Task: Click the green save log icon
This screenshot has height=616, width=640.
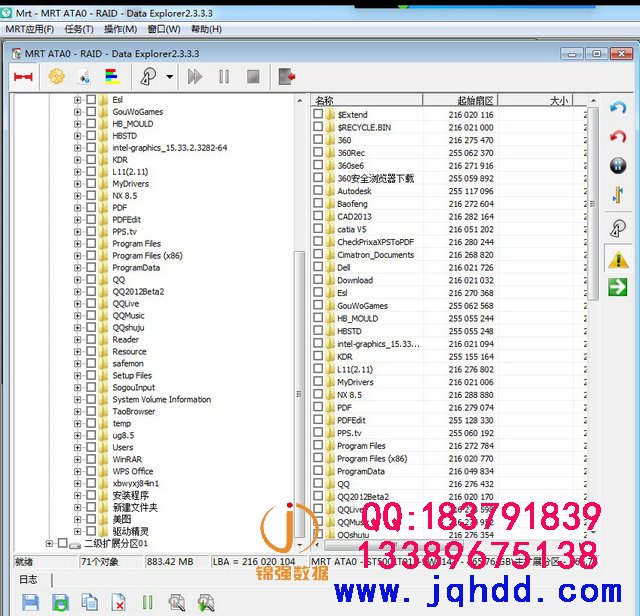Action: [x=60, y=602]
